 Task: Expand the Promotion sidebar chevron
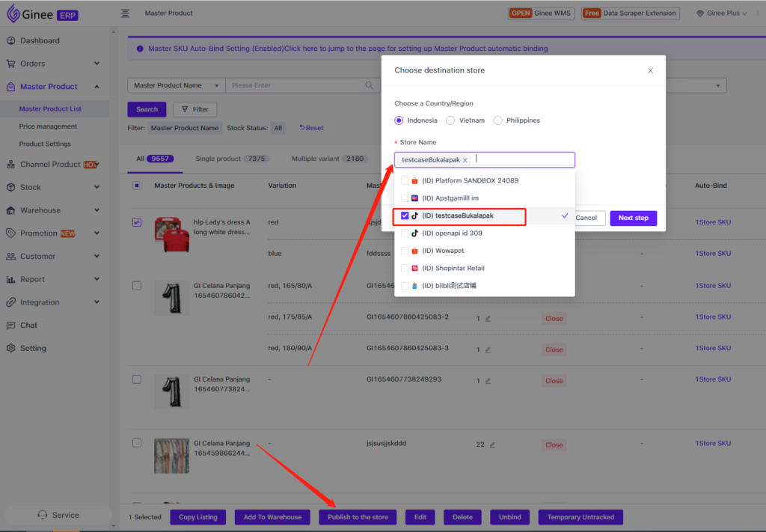tap(96, 233)
